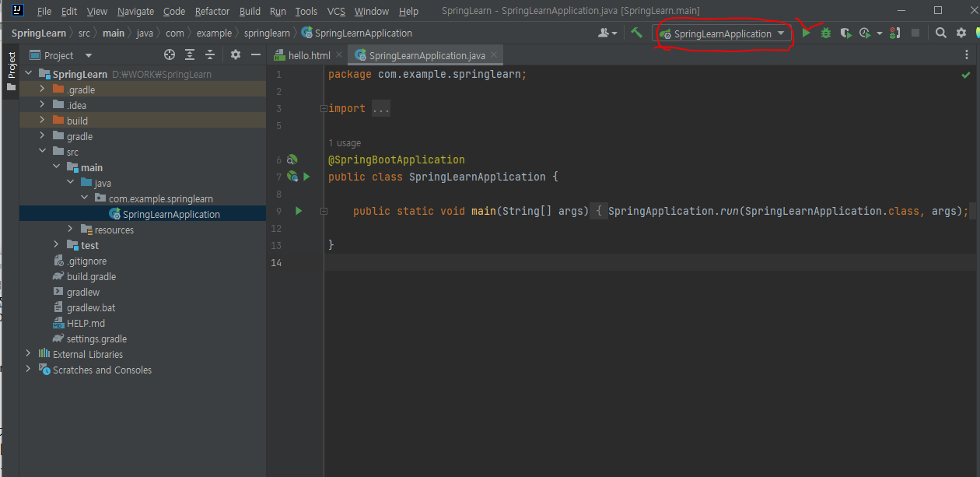Collapse the main source folder
The width and height of the screenshot is (980, 477).
coord(56,167)
